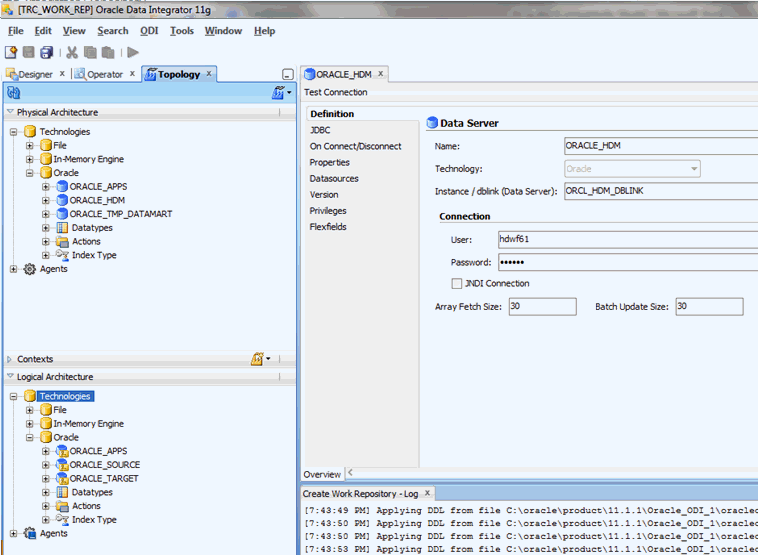This screenshot has height=555, width=758.
Task: Switch to the Operator tab
Action: 104,74
